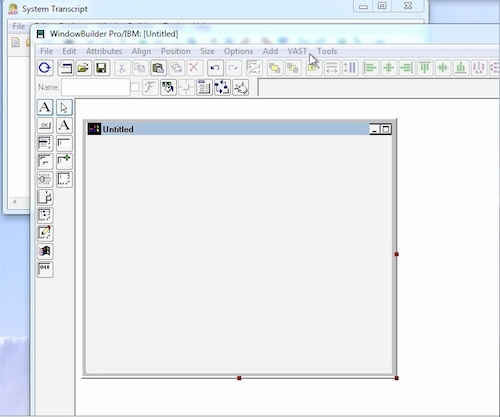Viewport: 500px width, 417px height.
Task: Click the center horizontally green icon
Action: (388, 68)
